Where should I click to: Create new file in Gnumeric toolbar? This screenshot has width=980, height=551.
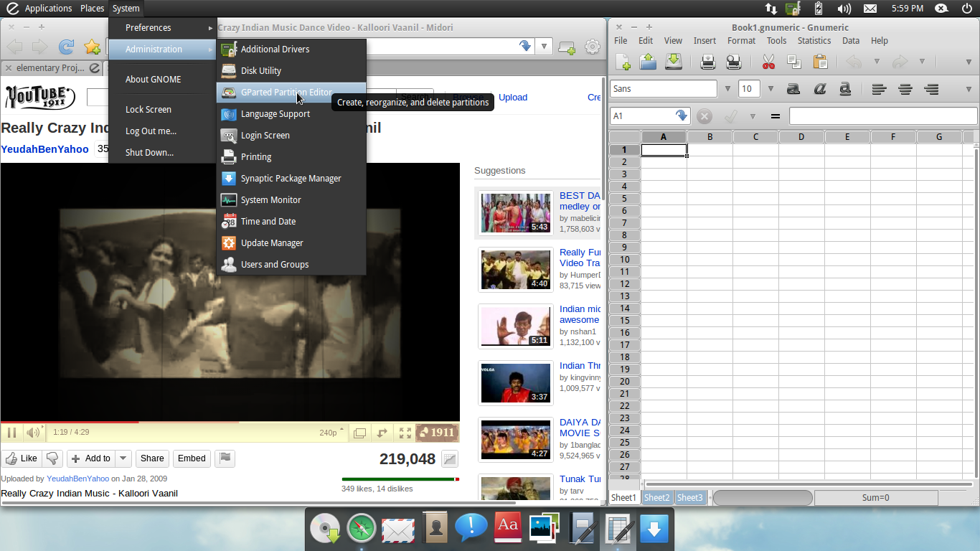click(623, 62)
